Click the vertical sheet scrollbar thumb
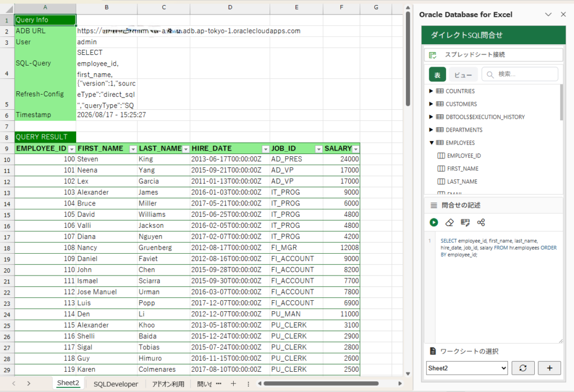The width and height of the screenshot is (574, 392). (x=408, y=59)
